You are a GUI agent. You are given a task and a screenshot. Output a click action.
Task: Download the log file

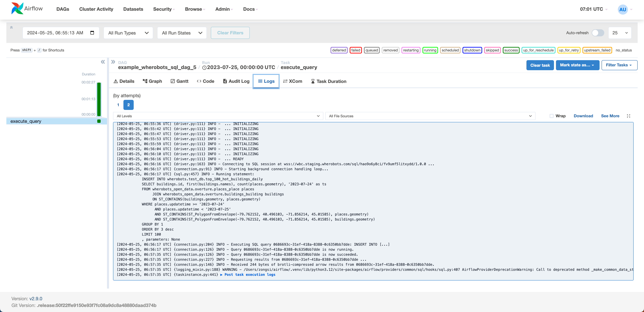583,116
